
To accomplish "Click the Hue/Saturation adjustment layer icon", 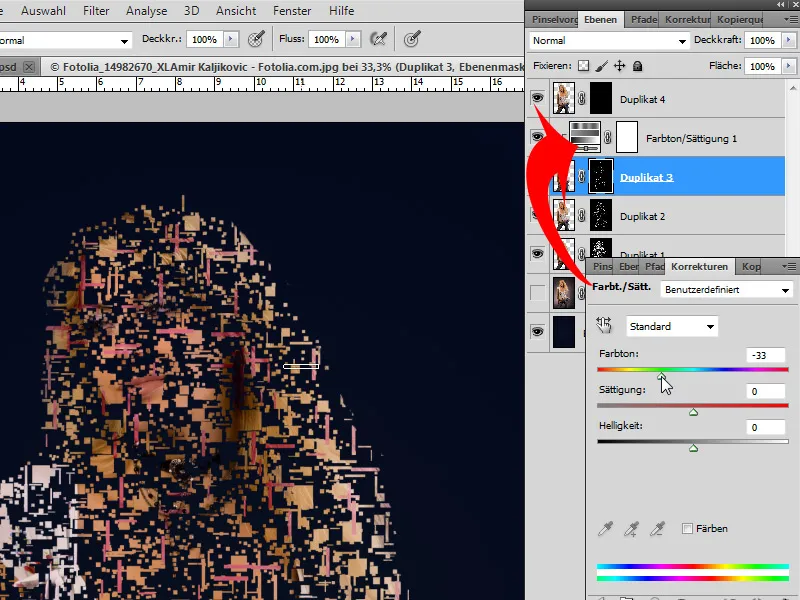I will click(x=585, y=136).
